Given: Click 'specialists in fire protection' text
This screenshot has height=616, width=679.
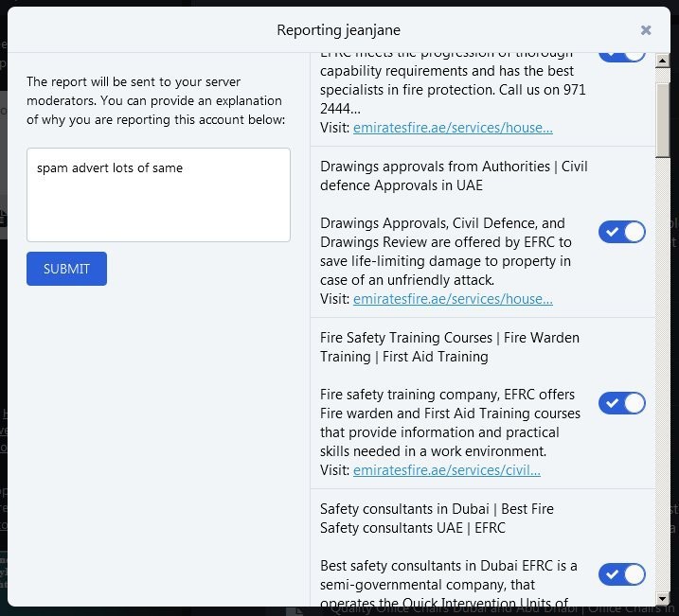Looking at the screenshot, I should (406, 90).
